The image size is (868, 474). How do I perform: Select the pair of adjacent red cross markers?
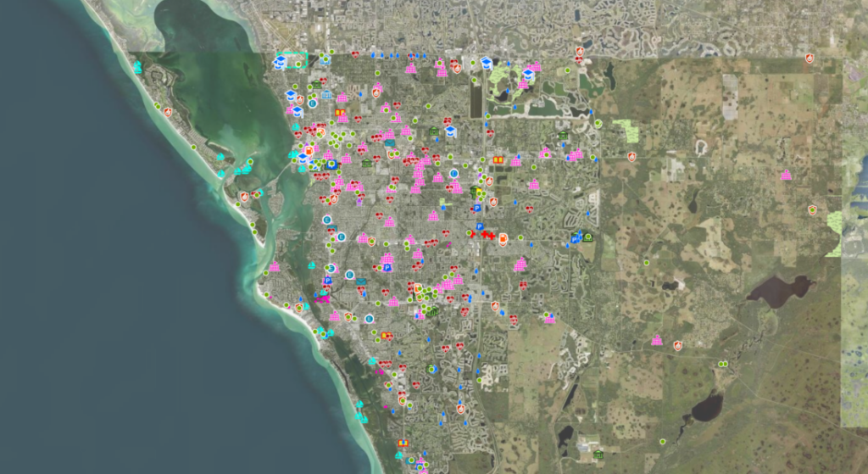(487, 236)
